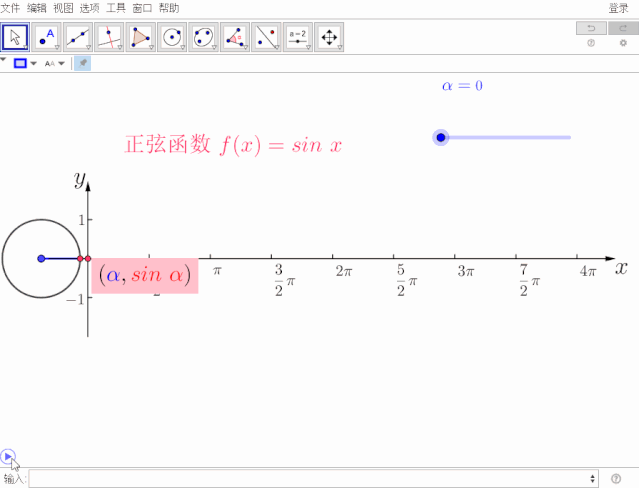Select the Line through two points tool
The height and width of the screenshot is (488, 639).
pos(78,37)
